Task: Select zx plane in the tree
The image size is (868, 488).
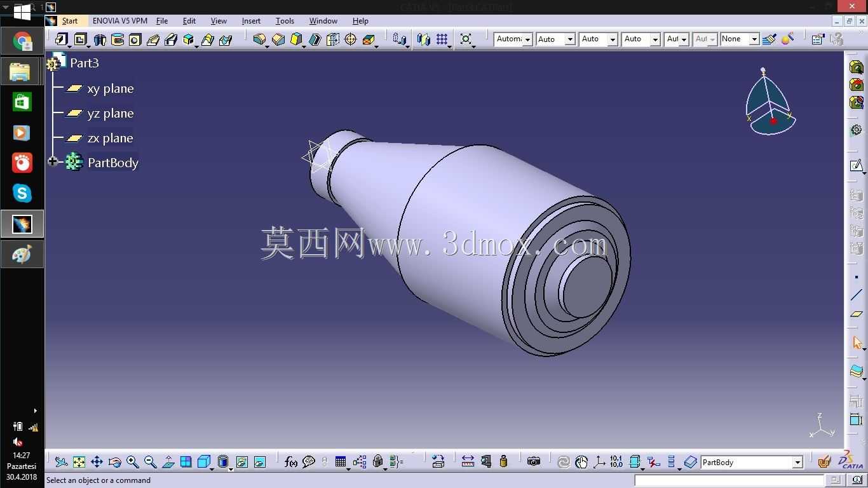Action: point(110,138)
